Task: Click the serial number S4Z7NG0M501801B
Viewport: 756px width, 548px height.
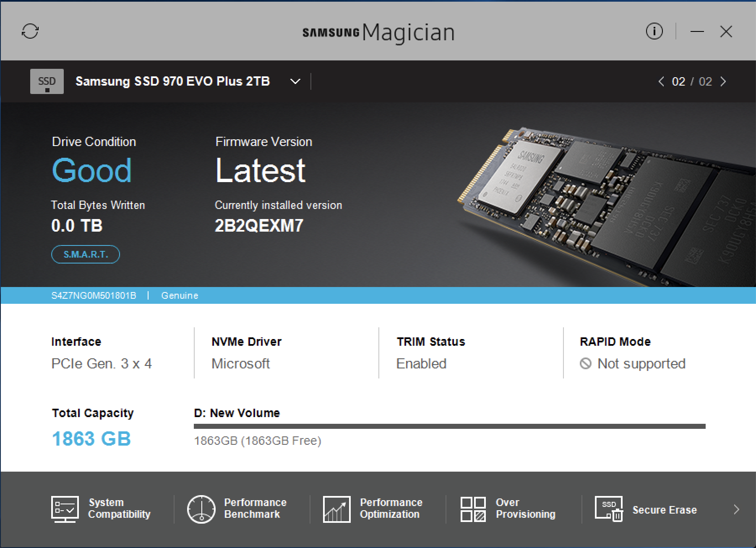Action: pyautogui.click(x=94, y=295)
